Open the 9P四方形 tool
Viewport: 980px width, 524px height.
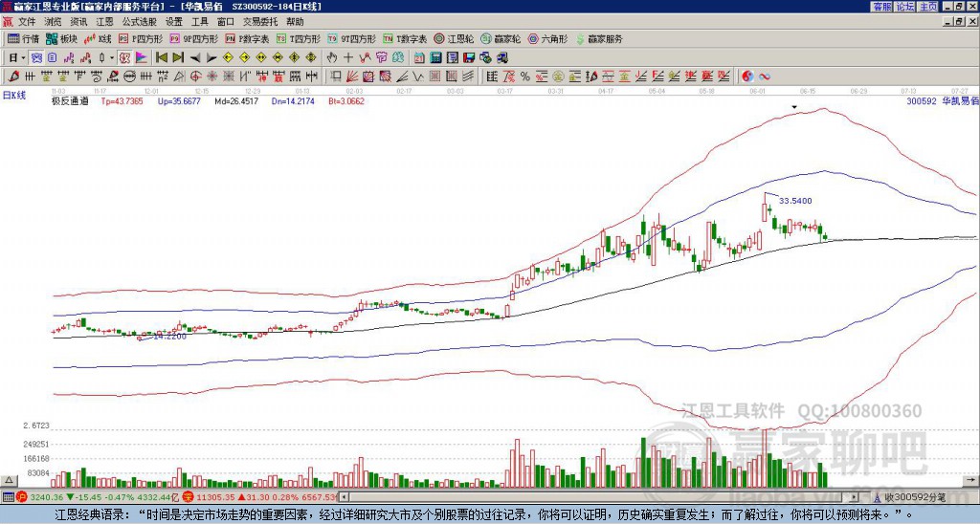click(193, 38)
